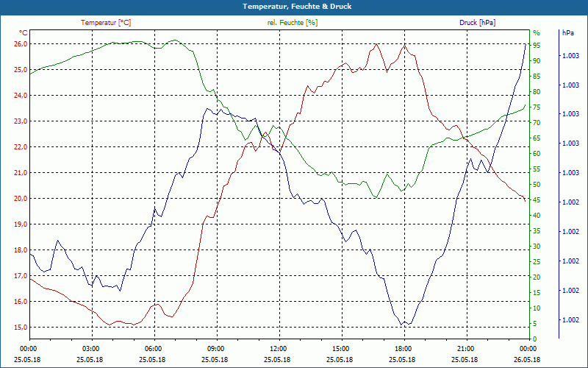The image size is (588, 368).
Task: Click temperature axis value '25,0'
Action: coord(21,70)
